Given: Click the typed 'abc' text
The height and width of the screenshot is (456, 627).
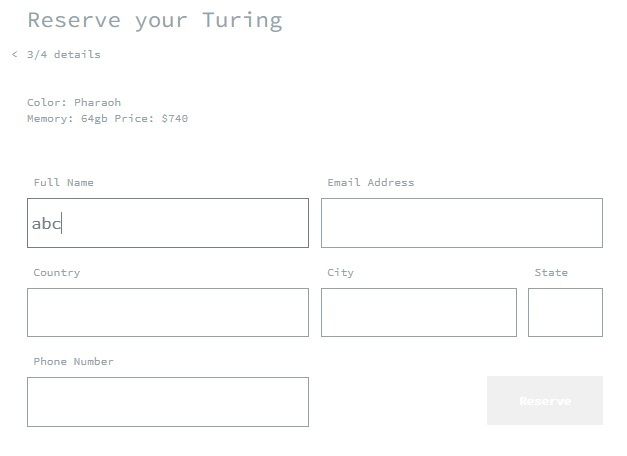Looking at the screenshot, I should (46, 224).
